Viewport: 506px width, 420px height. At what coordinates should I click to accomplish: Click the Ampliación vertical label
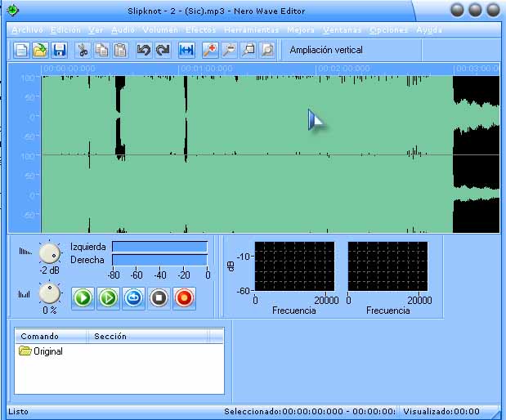point(326,50)
